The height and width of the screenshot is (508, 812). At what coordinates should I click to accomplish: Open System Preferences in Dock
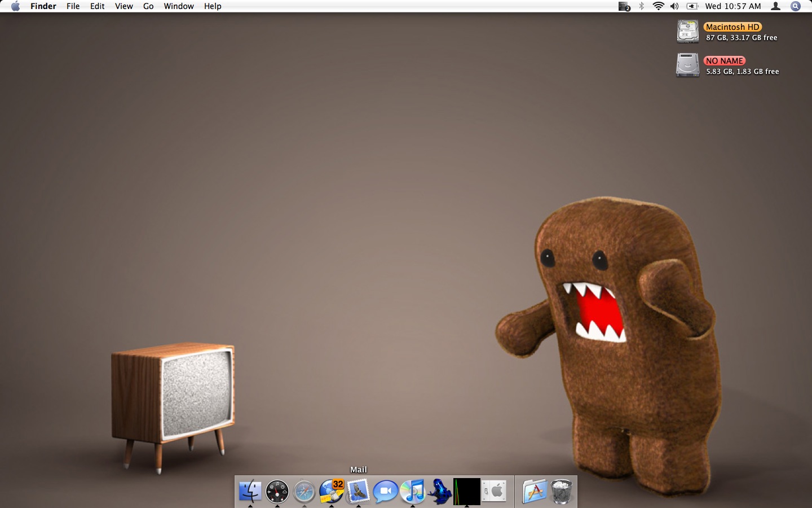494,492
